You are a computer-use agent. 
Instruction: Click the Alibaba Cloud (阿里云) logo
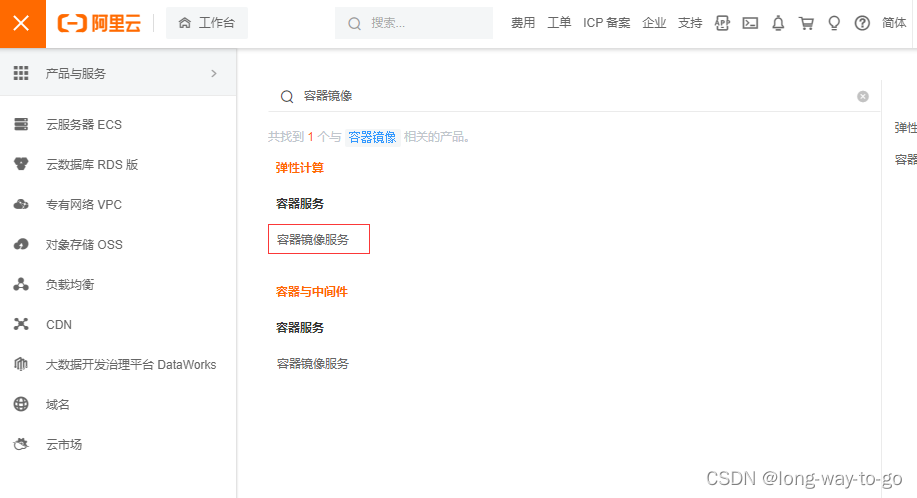click(99, 23)
